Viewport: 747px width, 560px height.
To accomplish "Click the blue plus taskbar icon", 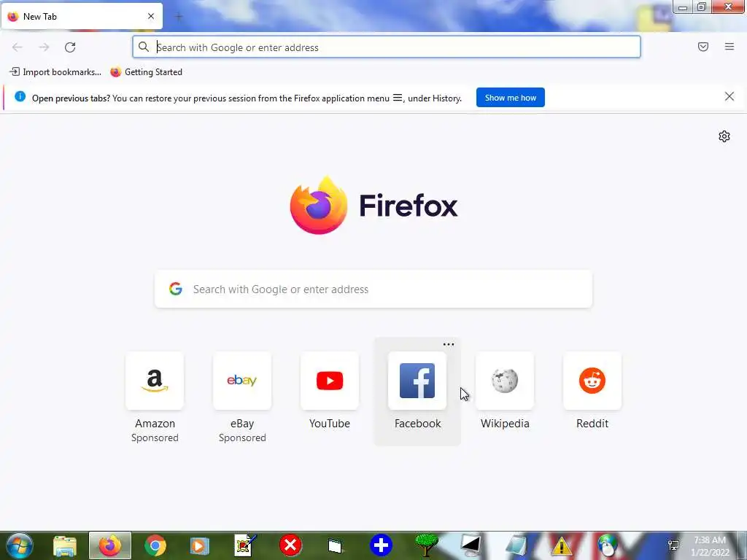I will 381,545.
